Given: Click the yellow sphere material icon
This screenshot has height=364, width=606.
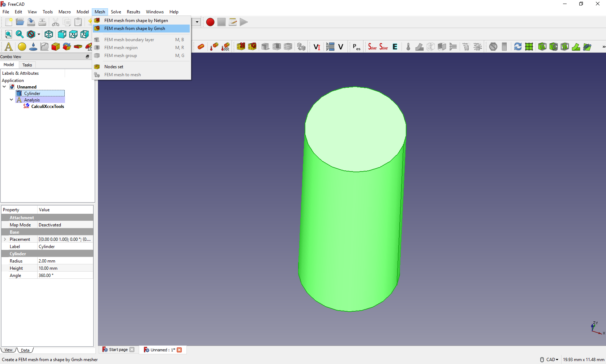Looking at the screenshot, I should pos(22,47).
